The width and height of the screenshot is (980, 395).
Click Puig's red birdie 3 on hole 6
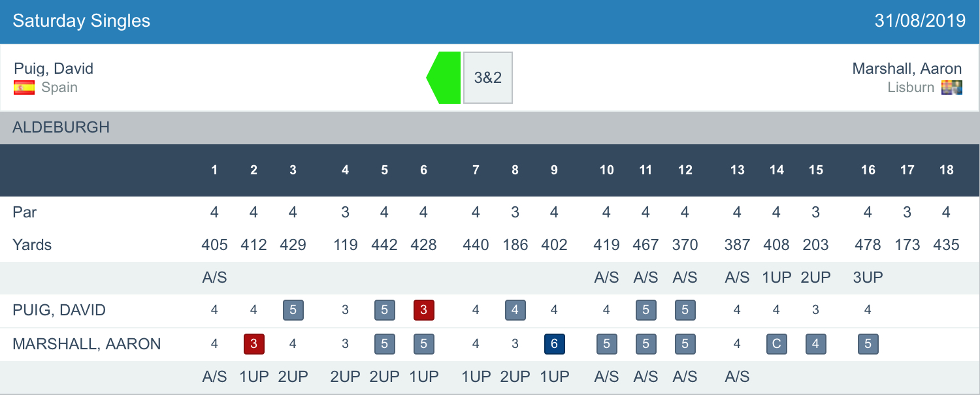coord(423,310)
